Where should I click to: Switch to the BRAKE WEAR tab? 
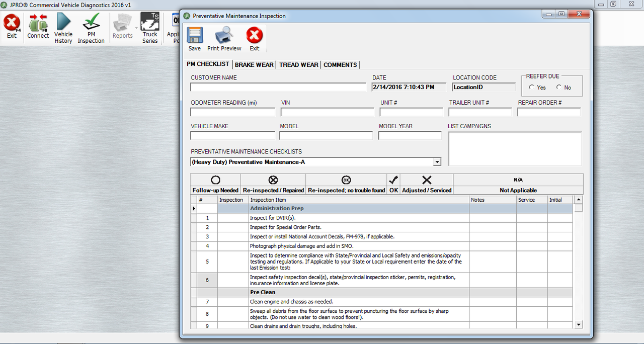coord(254,64)
